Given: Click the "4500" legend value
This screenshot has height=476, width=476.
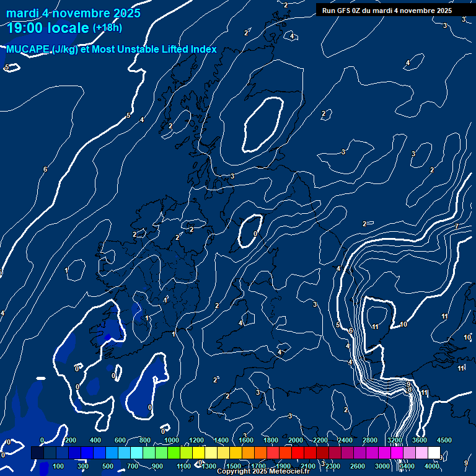Looking at the screenshot, I should point(444,440).
